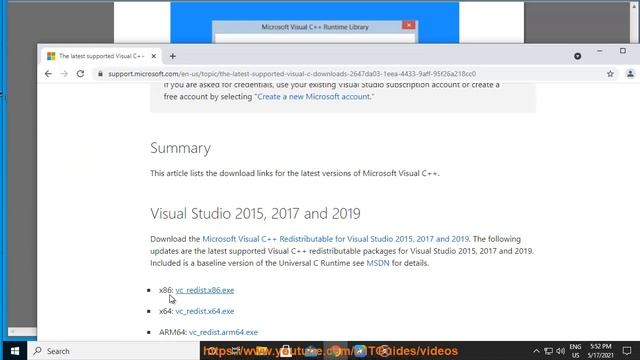Click the 'x86:' bullet label
The width and height of the screenshot is (640, 360).
(166, 290)
